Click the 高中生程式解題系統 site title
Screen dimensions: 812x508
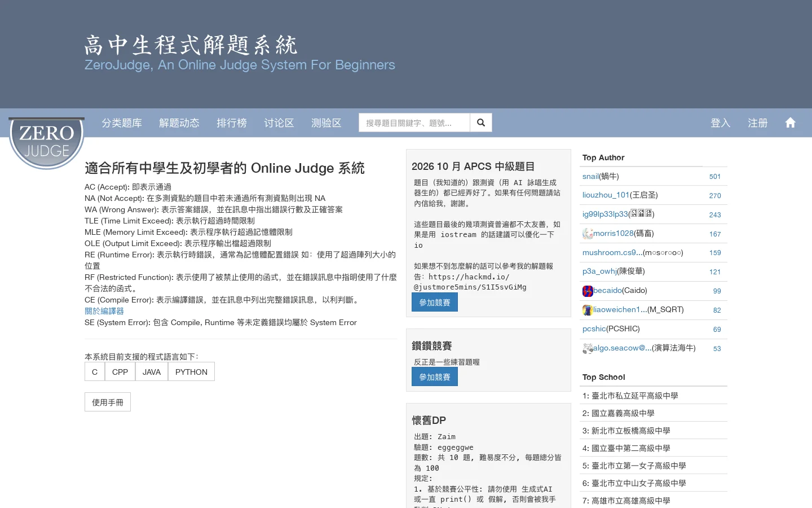click(x=191, y=45)
